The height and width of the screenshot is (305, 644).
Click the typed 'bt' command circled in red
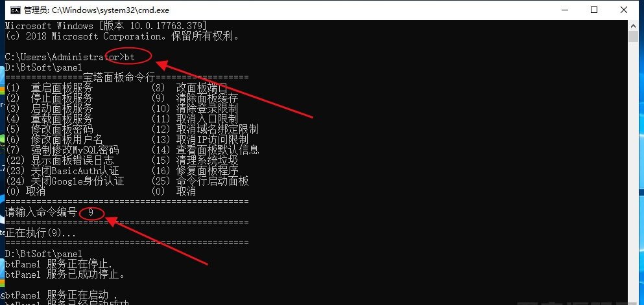130,57
